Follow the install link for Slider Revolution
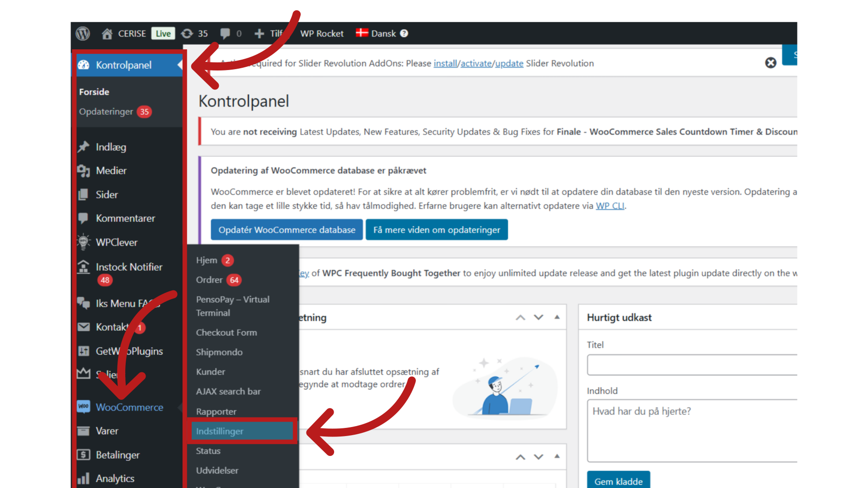The height and width of the screenshot is (488, 868). click(445, 63)
